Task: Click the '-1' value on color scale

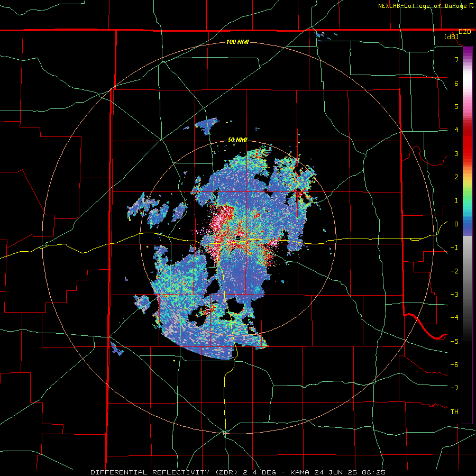Action: (x=454, y=248)
